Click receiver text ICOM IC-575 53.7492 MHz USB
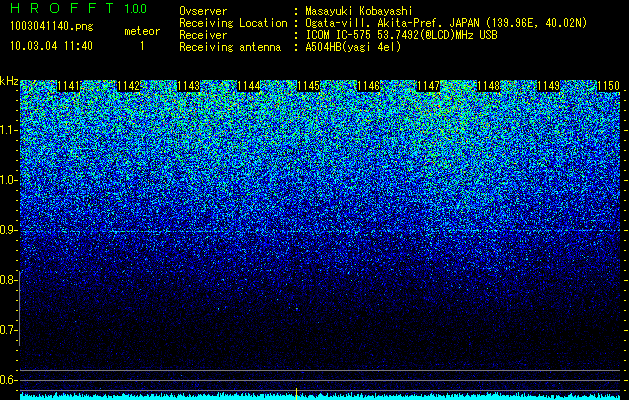Image resolution: width=629 pixels, height=400 pixels. [x=401, y=35]
